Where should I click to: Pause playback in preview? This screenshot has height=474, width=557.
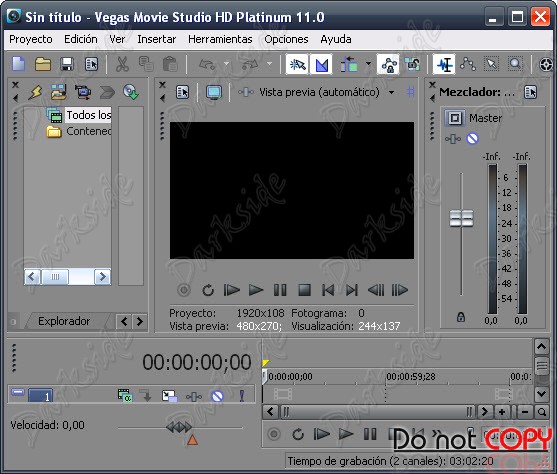pos(280,290)
